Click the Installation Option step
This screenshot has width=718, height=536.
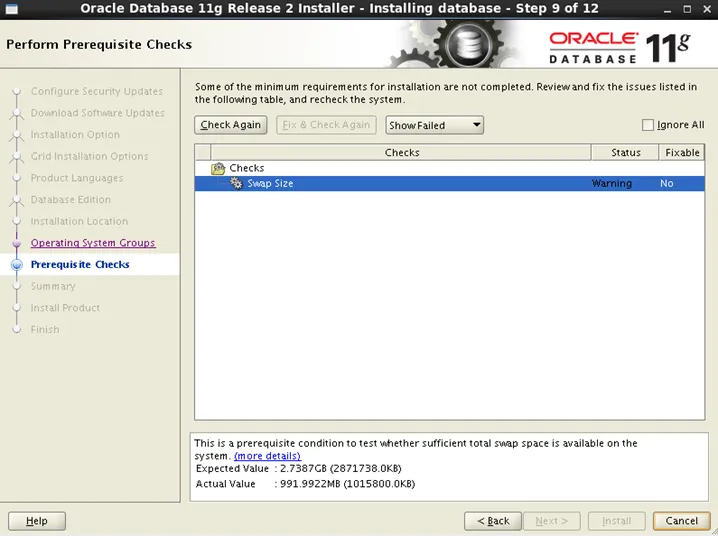[75, 135]
